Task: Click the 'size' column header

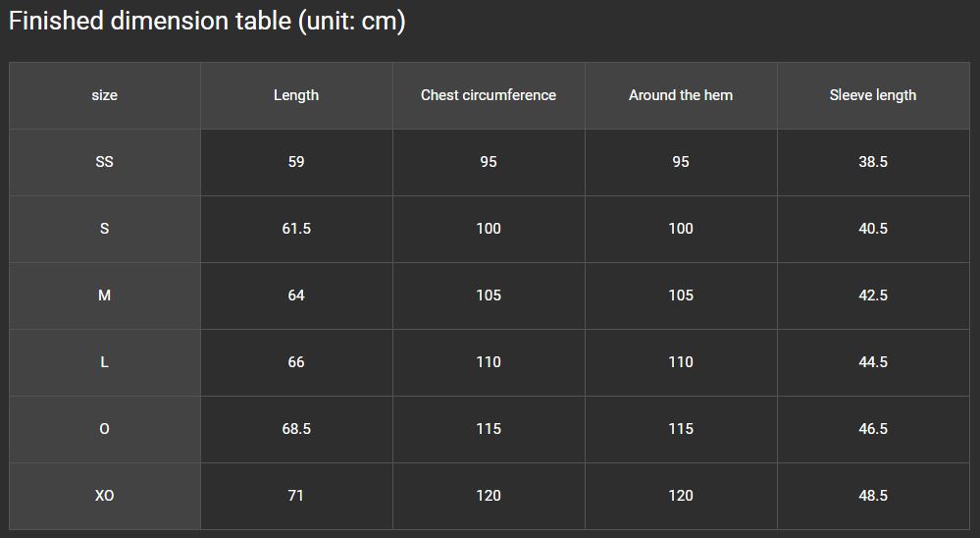Action: click(x=104, y=95)
